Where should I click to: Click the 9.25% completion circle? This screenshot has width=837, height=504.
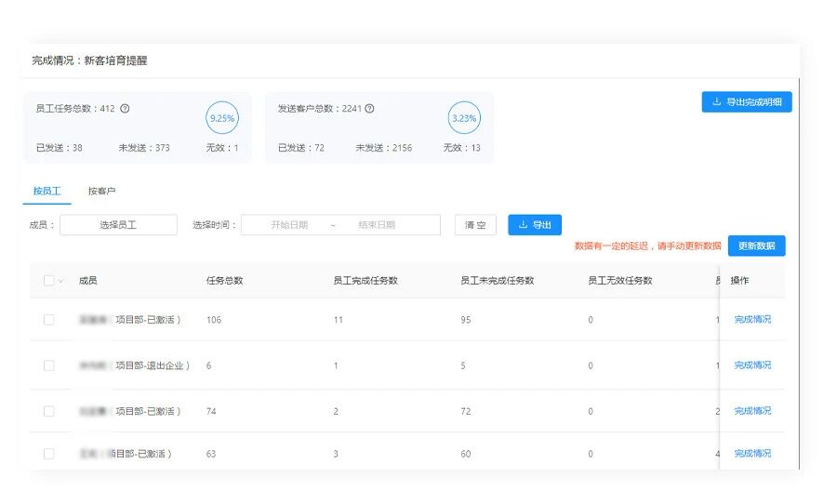click(x=222, y=118)
